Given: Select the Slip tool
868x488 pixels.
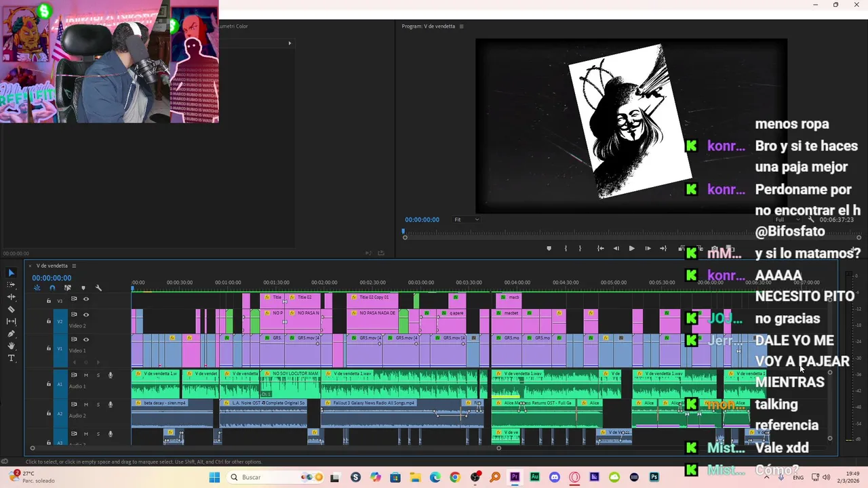Looking at the screenshot, I should 11,321.
